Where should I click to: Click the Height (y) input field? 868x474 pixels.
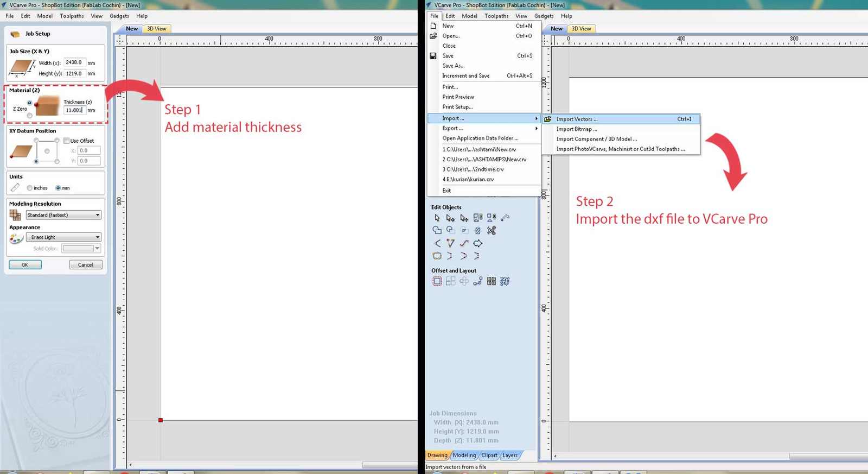74,73
